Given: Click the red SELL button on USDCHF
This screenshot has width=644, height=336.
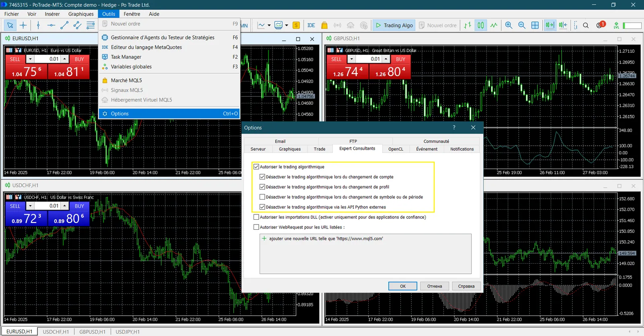Looking at the screenshot, I should pyautogui.click(x=15, y=206).
